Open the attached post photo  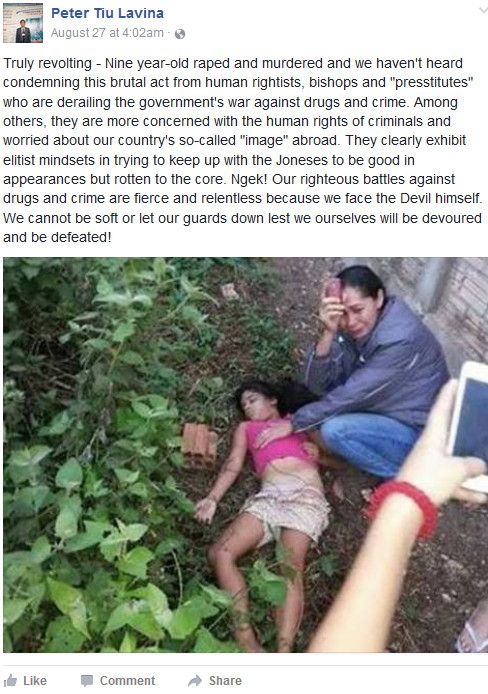tap(246, 455)
